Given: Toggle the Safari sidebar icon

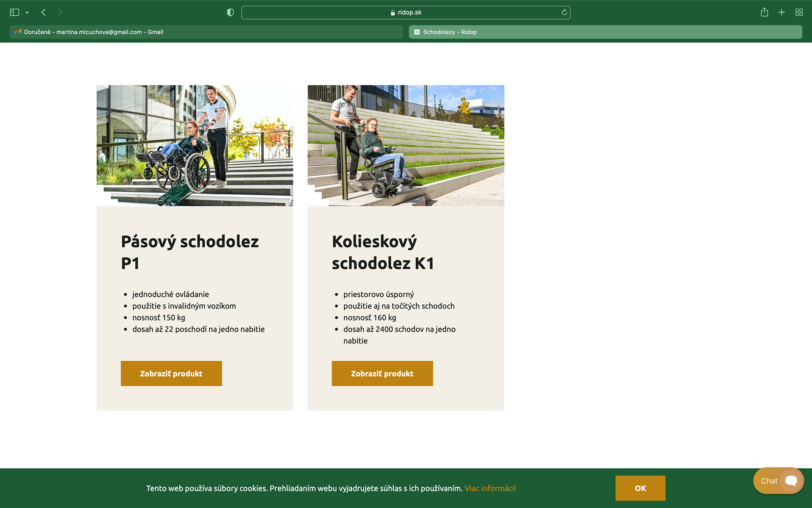Looking at the screenshot, I should (14, 12).
